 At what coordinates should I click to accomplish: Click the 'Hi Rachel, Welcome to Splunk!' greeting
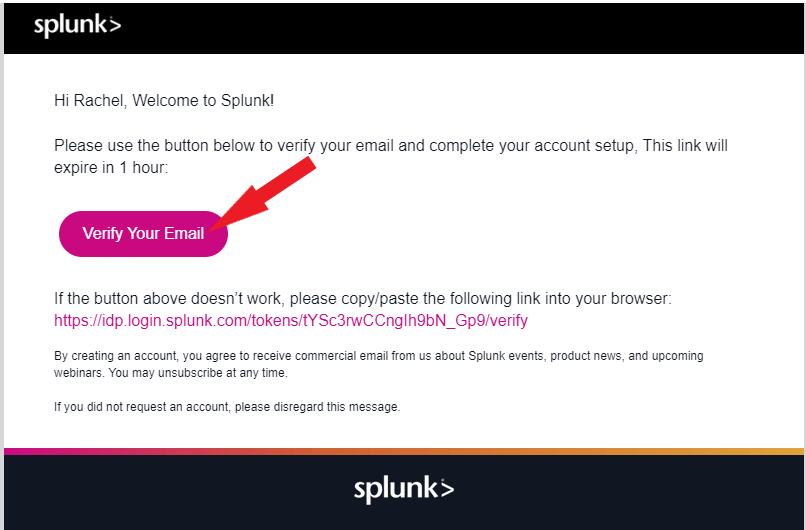(164, 100)
